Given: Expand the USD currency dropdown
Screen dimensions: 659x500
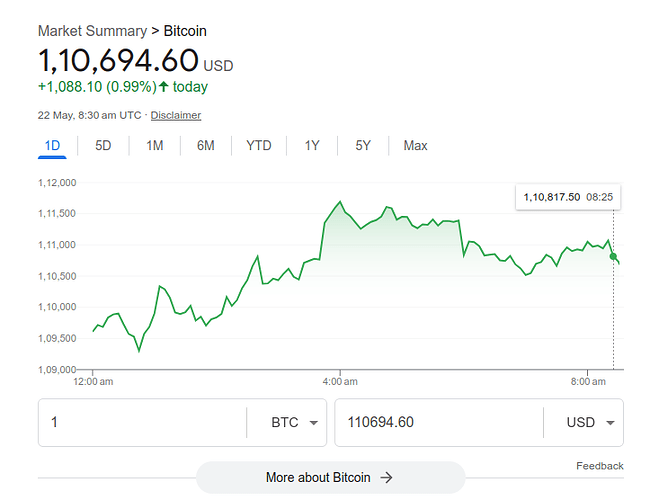Looking at the screenshot, I should point(590,422).
